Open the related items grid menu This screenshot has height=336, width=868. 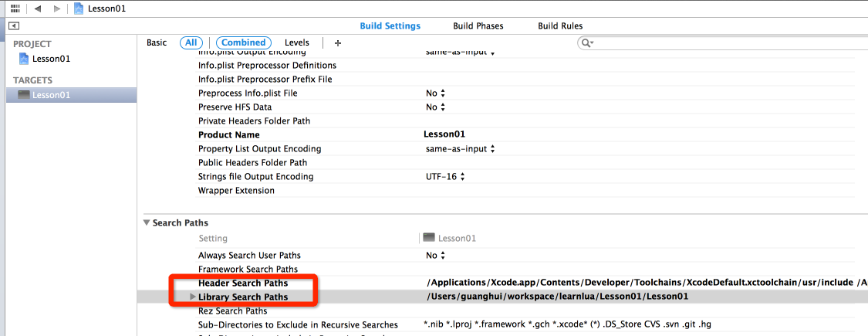pos(15,8)
